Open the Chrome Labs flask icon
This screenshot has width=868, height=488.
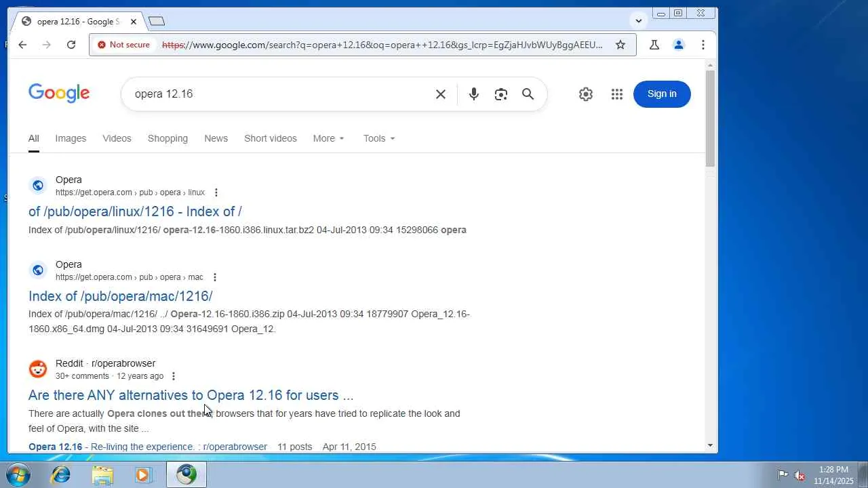[654, 45]
